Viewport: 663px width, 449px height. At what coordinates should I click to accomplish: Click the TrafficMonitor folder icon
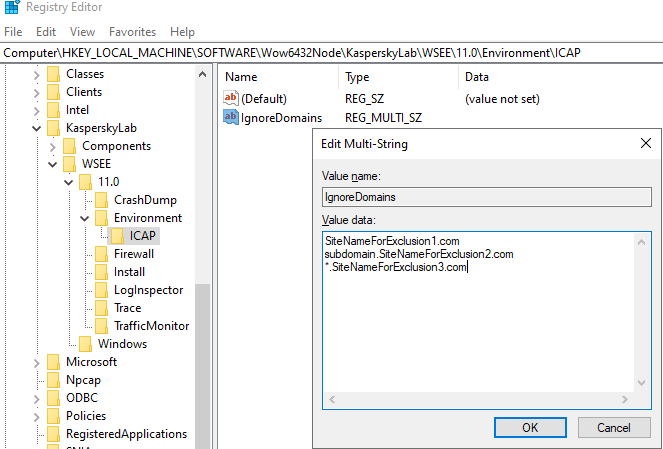point(101,326)
